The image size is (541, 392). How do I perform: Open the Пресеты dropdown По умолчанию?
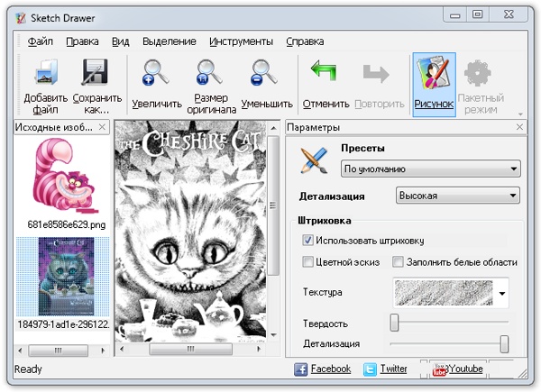coord(431,169)
